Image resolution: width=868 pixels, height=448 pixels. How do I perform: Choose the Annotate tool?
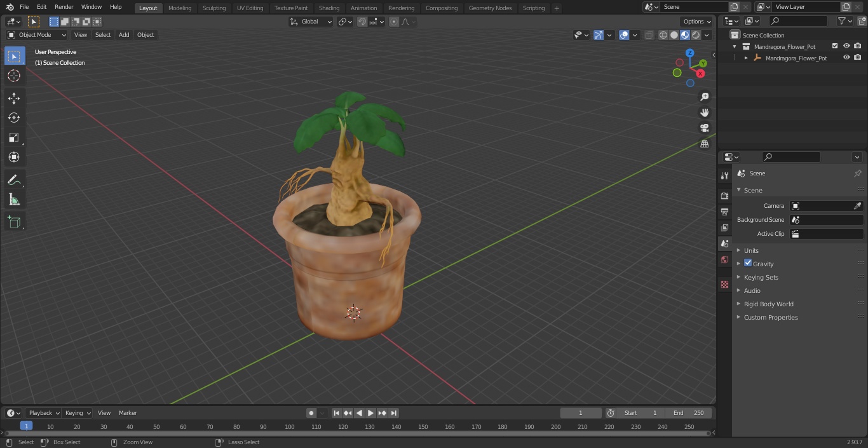coord(14,180)
